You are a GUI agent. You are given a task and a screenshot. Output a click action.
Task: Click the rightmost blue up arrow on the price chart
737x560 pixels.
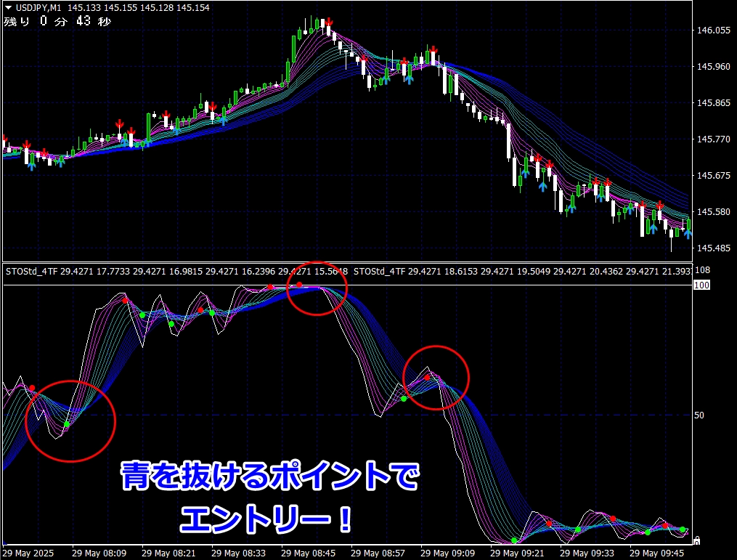pyautogui.click(x=687, y=234)
